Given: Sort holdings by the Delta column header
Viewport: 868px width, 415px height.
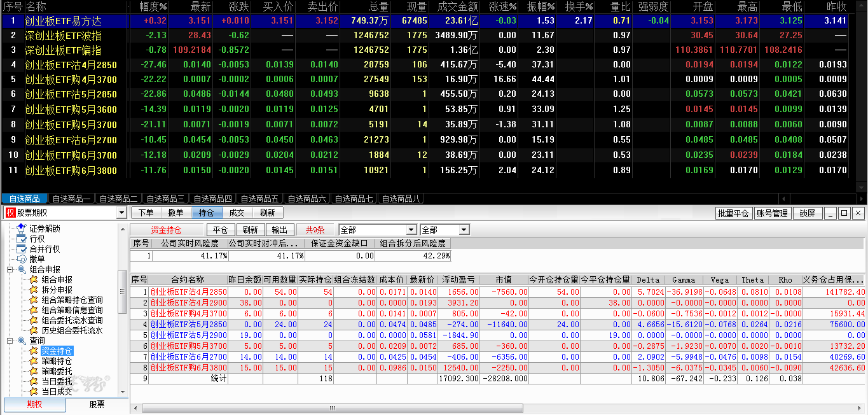Looking at the screenshot, I should pyautogui.click(x=648, y=280).
